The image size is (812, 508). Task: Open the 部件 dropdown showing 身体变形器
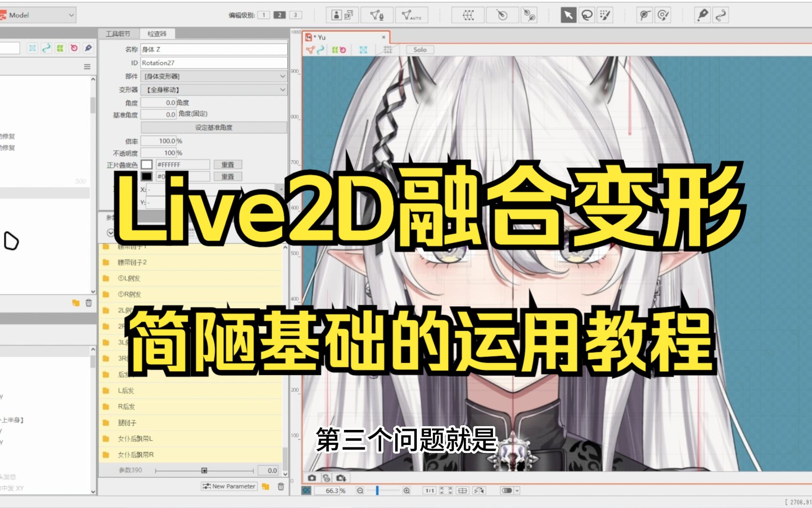pos(214,76)
